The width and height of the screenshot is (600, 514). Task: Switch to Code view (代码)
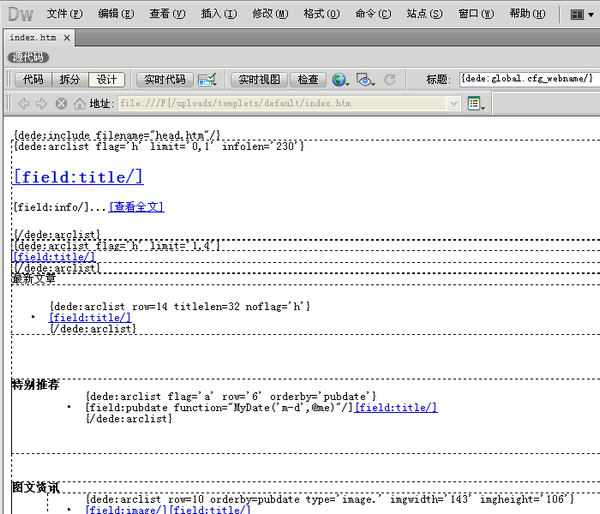click(33, 79)
